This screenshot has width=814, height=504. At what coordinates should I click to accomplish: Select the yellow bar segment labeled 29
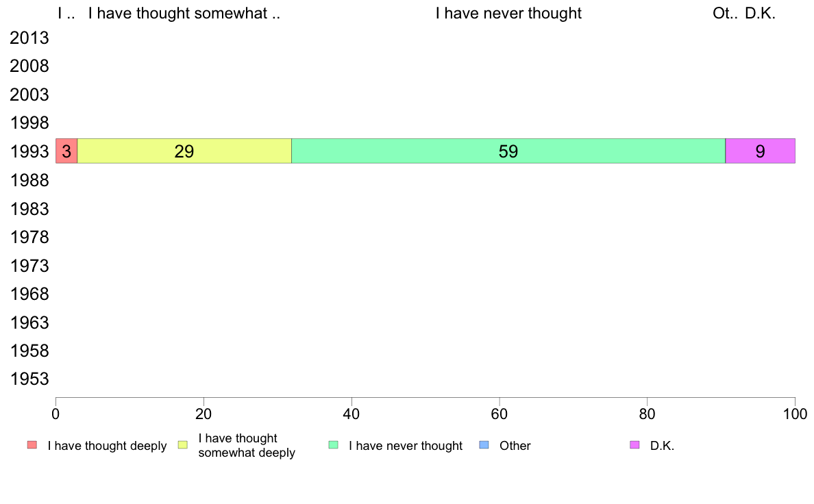pyautogui.click(x=184, y=151)
